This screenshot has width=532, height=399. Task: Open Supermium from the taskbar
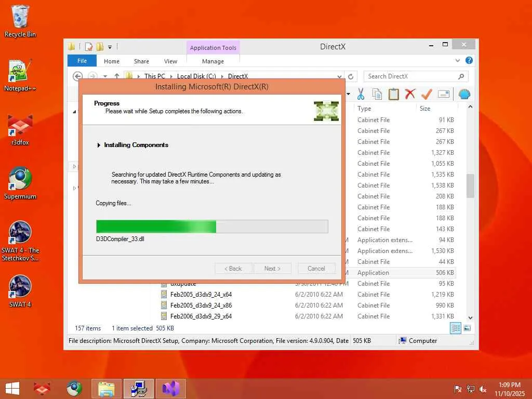click(74, 389)
